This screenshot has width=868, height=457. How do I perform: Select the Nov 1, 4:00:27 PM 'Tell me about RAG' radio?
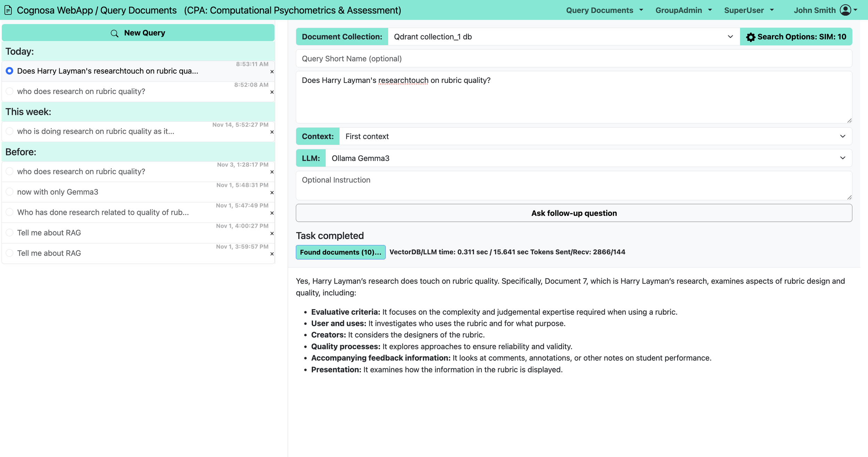pos(10,232)
